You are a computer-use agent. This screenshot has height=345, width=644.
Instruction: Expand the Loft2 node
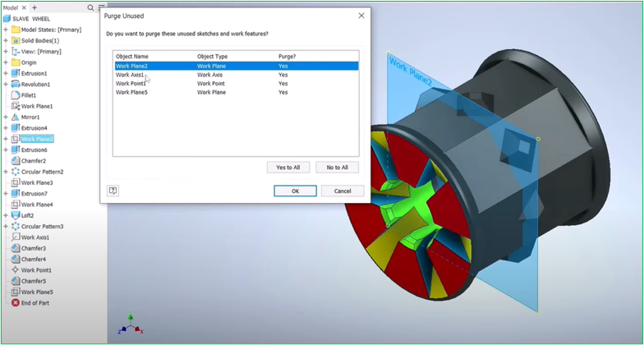point(6,215)
